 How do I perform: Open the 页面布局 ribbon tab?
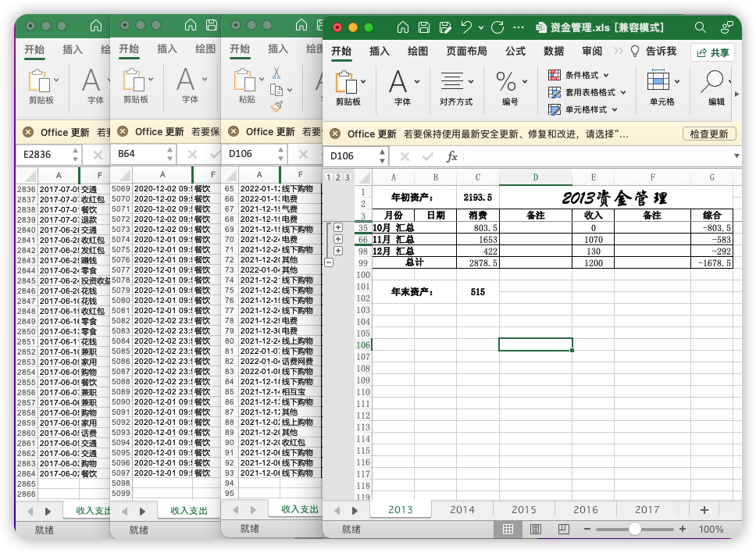466,52
